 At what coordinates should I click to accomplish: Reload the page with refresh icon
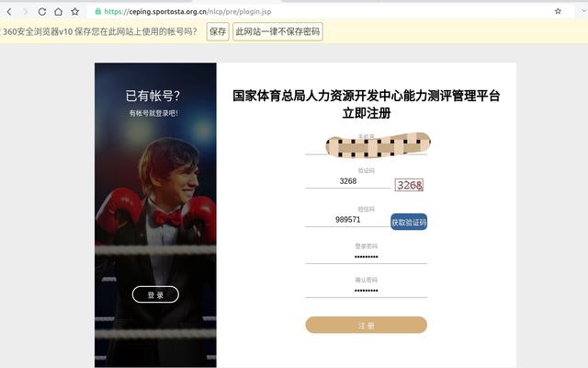coord(42,12)
